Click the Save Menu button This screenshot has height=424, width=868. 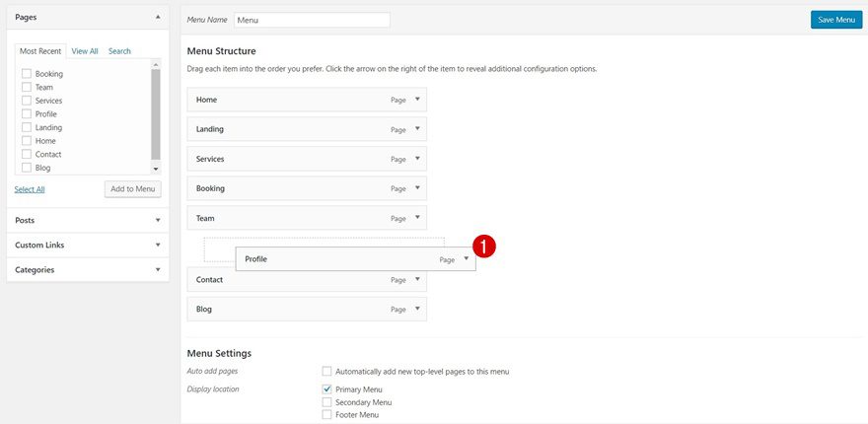[835, 20]
